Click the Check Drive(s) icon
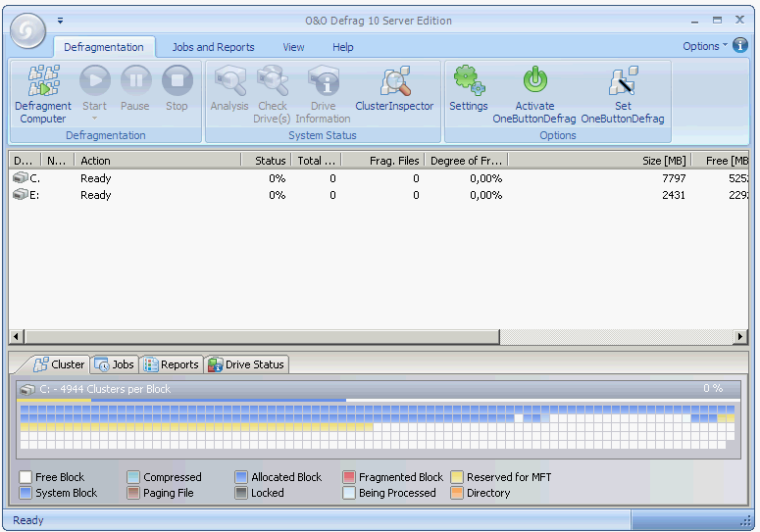760x532 pixels. (x=273, y=80)
